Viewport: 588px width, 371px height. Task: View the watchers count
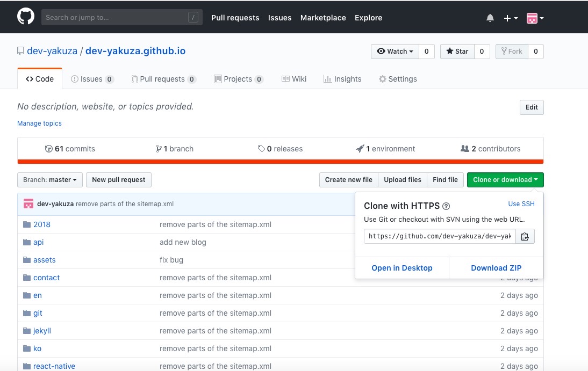pyautogui.click(x=426, y=52)
